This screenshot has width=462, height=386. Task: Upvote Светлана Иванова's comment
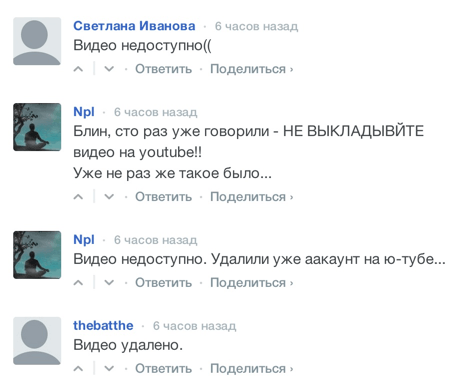click(x=78, y=69)
